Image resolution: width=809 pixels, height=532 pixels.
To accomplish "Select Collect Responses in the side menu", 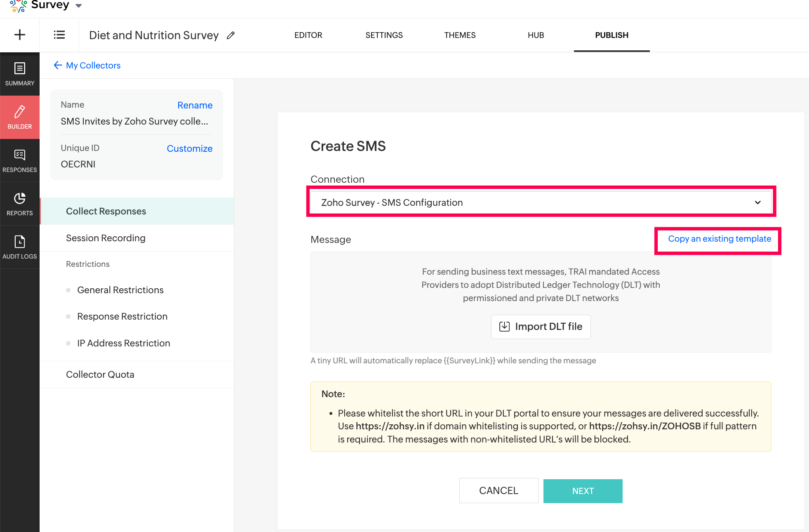I will (137, 211).
